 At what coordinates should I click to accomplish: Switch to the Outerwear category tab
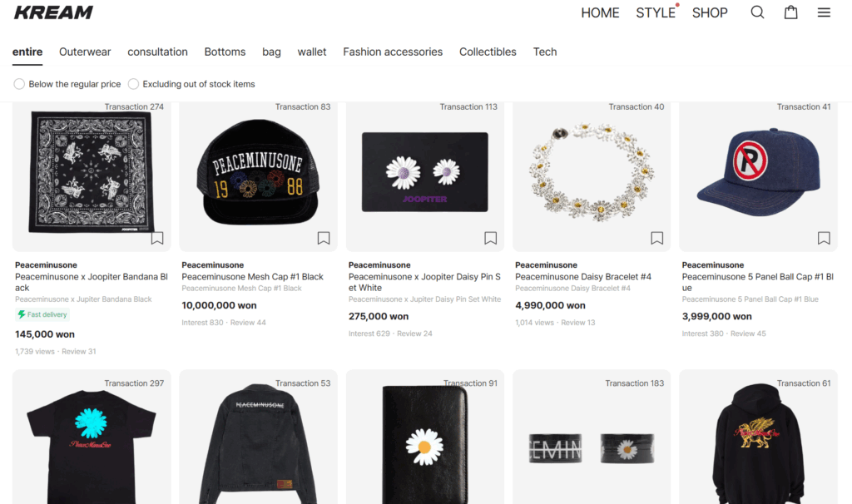85,52
